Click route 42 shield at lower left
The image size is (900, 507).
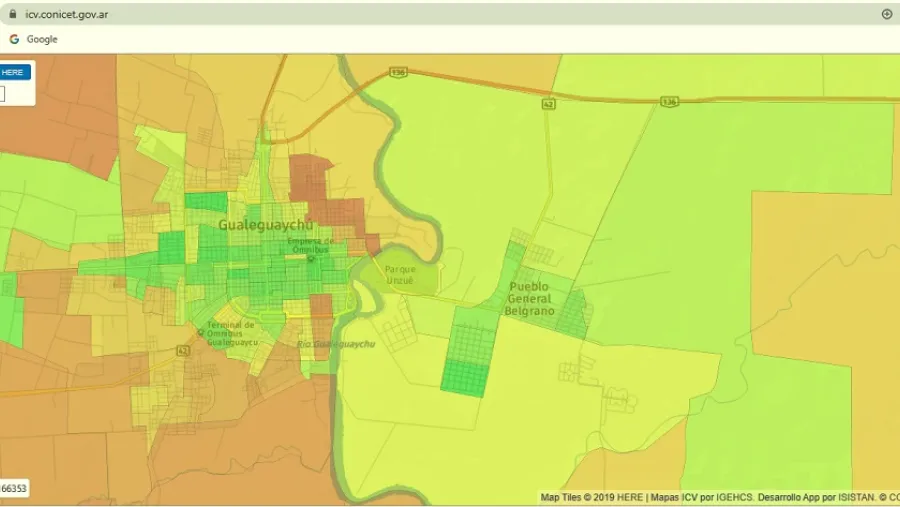coord(183,351)
